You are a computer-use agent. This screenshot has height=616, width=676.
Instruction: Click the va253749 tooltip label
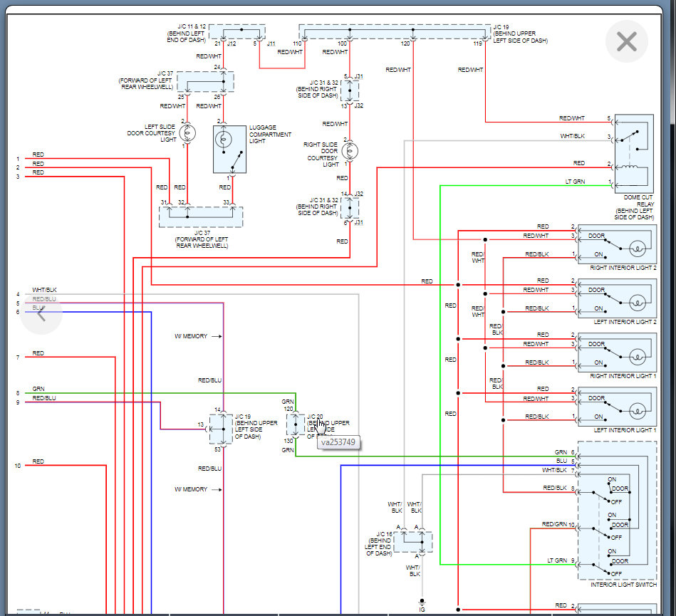[x=338, y=442]
